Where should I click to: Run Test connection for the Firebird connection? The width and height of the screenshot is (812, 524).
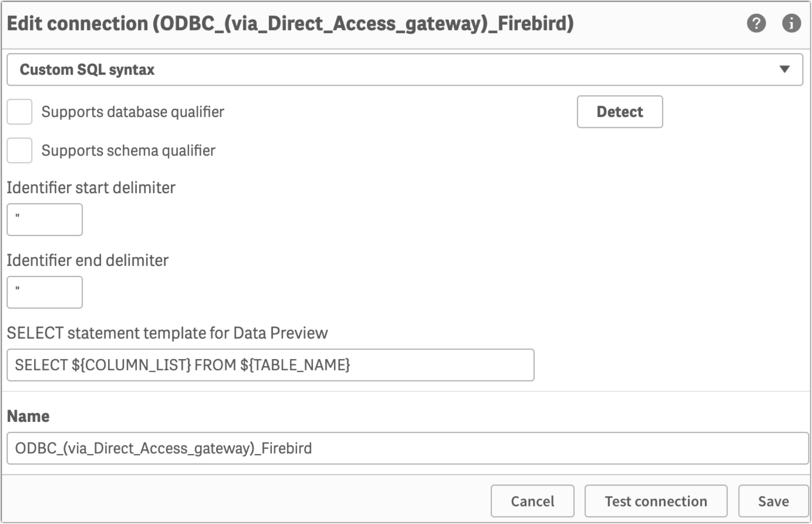[x=655, y=501]
